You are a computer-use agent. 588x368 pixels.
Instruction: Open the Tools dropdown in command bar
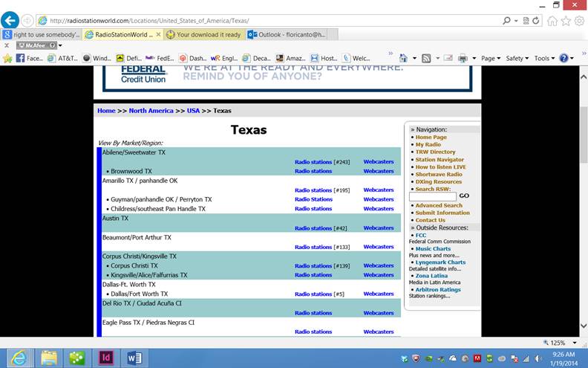543,58
